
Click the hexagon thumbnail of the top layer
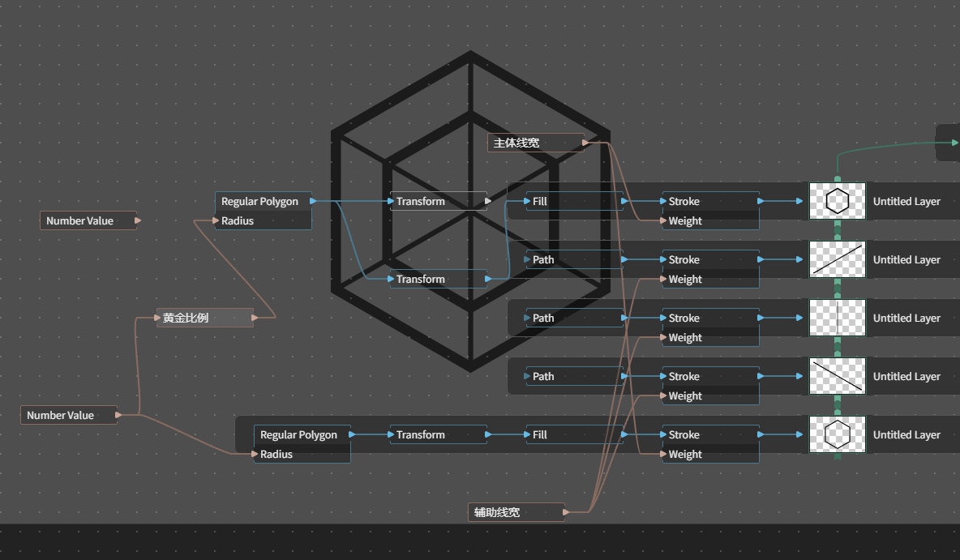tap(837, 201)
